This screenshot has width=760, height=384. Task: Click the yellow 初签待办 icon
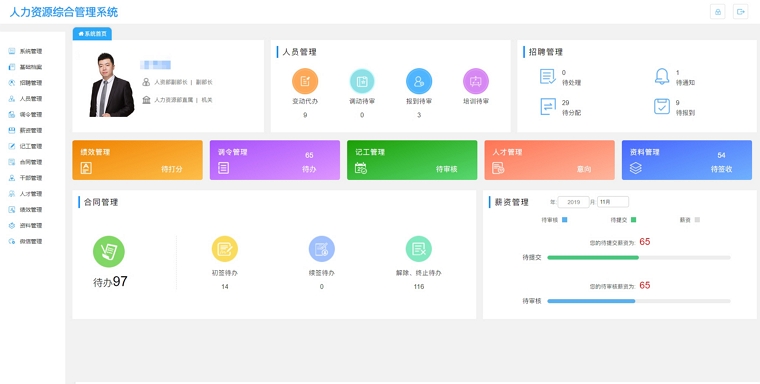pos(225,249)
